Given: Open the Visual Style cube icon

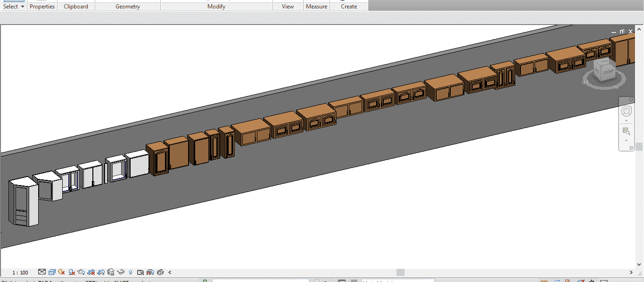Looking at the screenshot, I should [x=52, y=272].
